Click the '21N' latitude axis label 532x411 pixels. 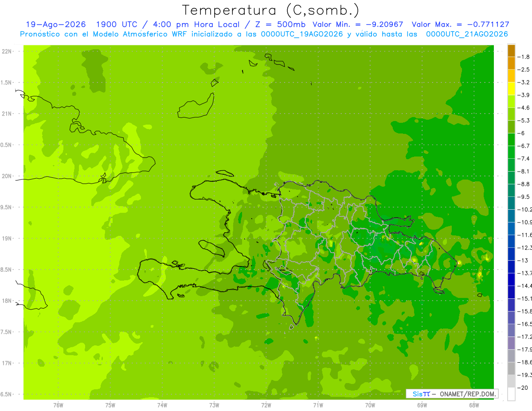(x=7, y=114)
